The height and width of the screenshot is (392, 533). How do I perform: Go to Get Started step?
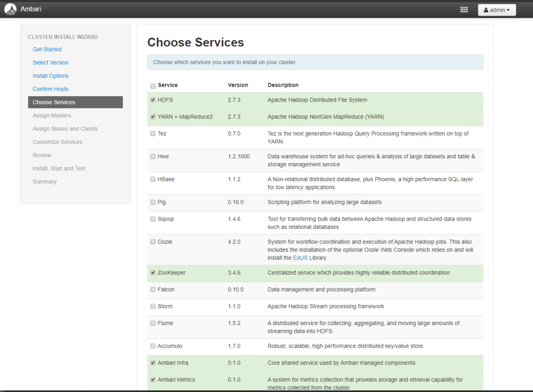(x=47, y=49)
